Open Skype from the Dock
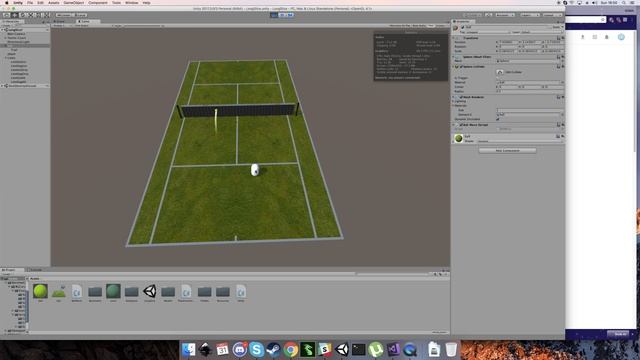This screenshot has height=360, width=640. point(257,349)
